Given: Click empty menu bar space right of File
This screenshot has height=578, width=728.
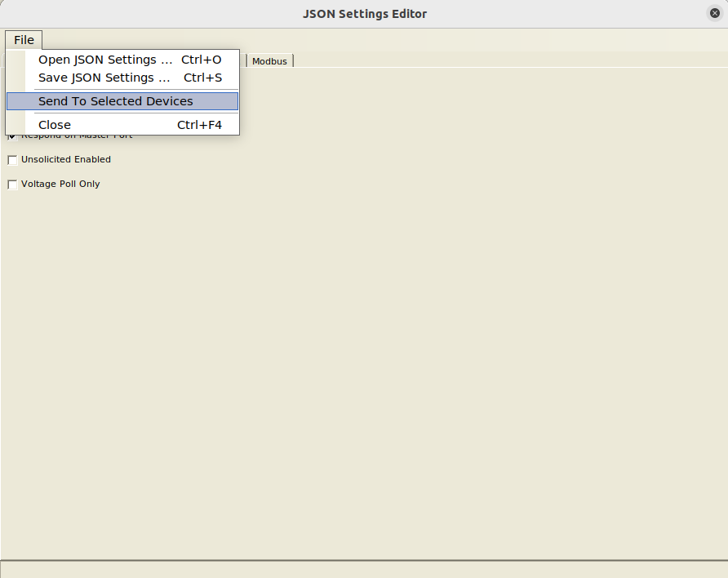Looking at the screenshot, I should click(x=326, y=40).
